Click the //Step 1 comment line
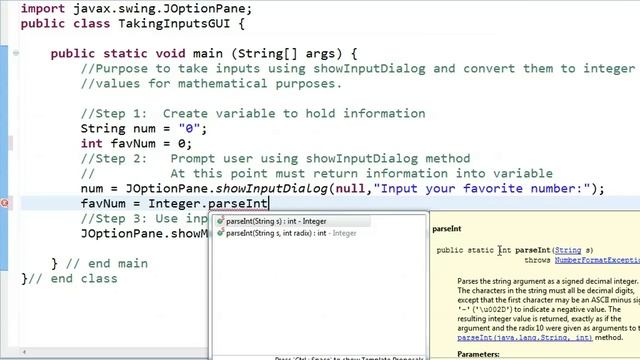 (x=253, y=113)
